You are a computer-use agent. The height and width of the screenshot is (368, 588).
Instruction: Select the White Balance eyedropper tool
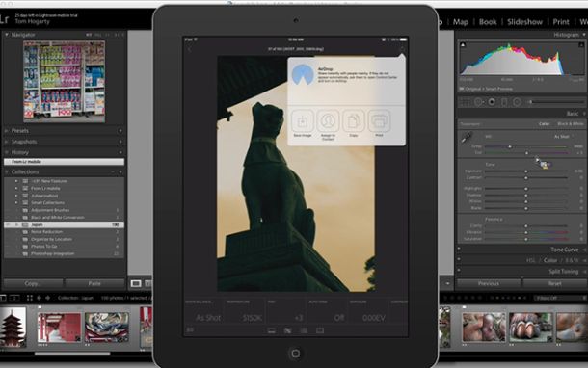(x=467, y=138)
